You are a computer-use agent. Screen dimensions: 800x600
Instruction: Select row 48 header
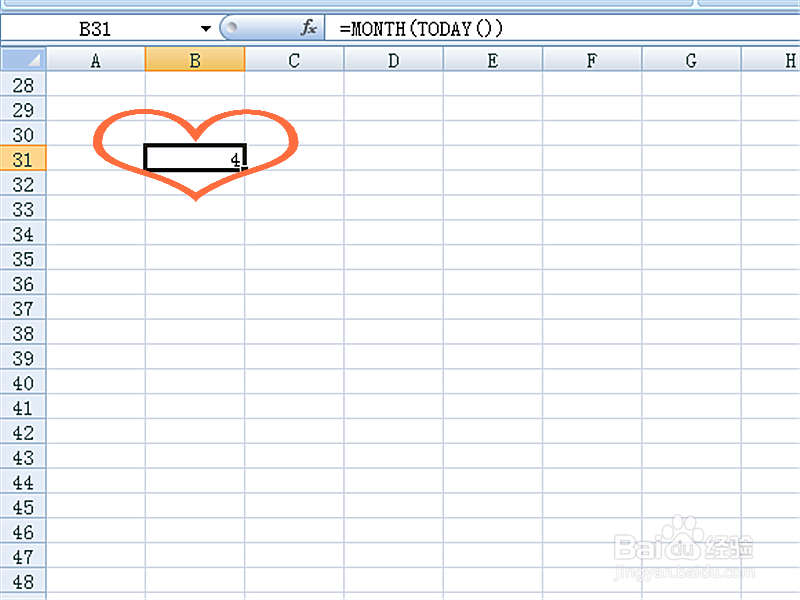pos(23,581)
